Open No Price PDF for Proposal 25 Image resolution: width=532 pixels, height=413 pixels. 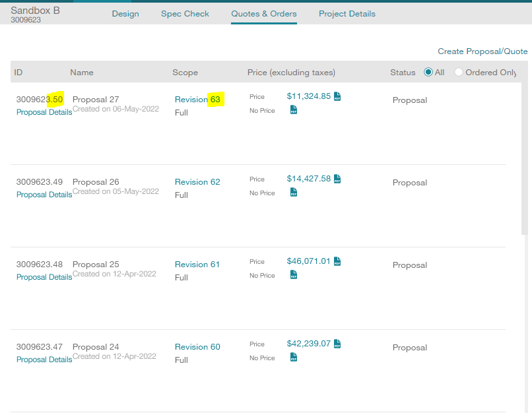click(x=294, y=275)
